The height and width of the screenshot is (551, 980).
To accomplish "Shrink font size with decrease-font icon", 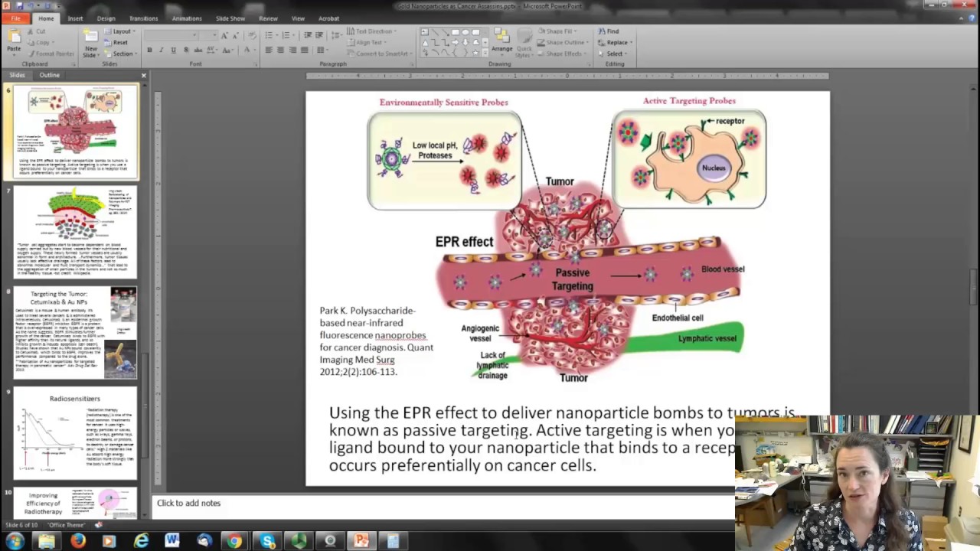I will 235,35.
